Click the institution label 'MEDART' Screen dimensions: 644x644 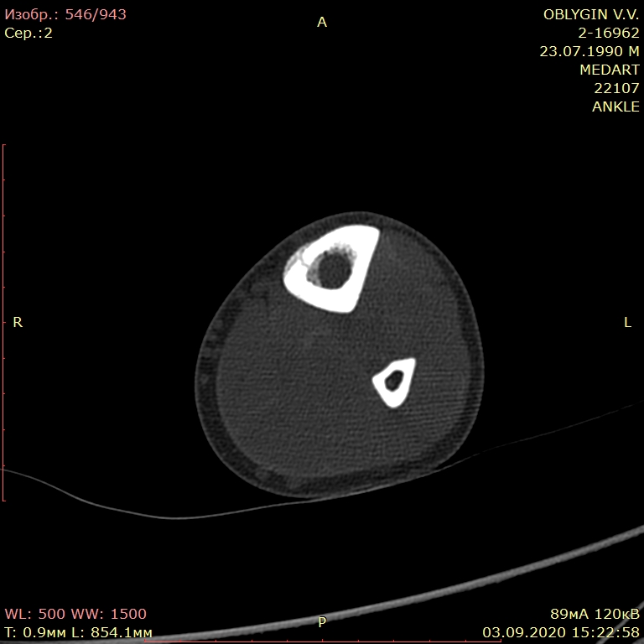[610, 70]
